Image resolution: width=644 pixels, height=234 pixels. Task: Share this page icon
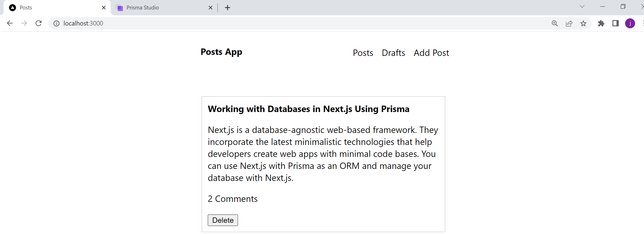coord(569,23)
